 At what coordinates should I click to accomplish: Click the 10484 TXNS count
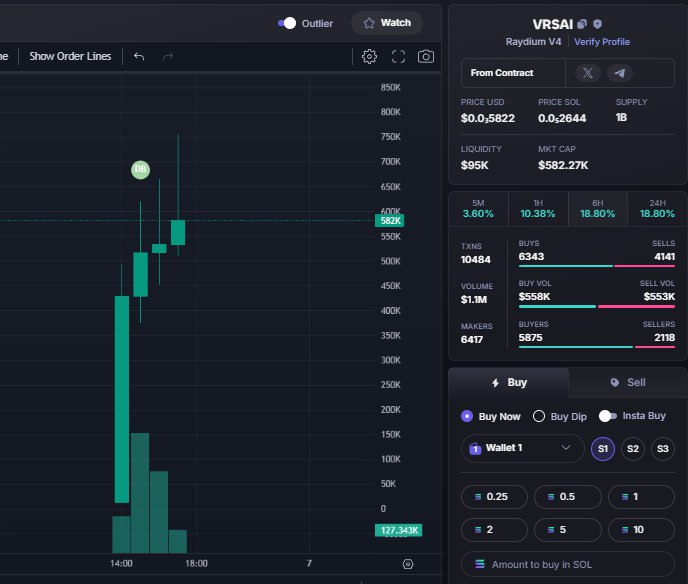coord(476,260)
